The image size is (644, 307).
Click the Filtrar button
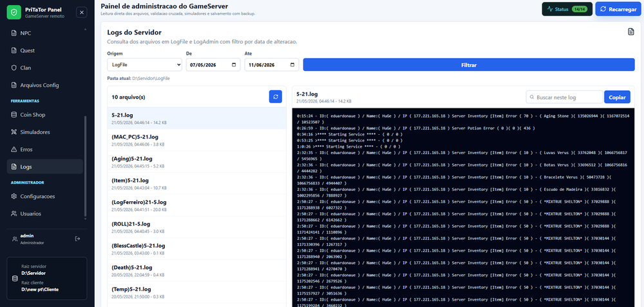(469, 64)
